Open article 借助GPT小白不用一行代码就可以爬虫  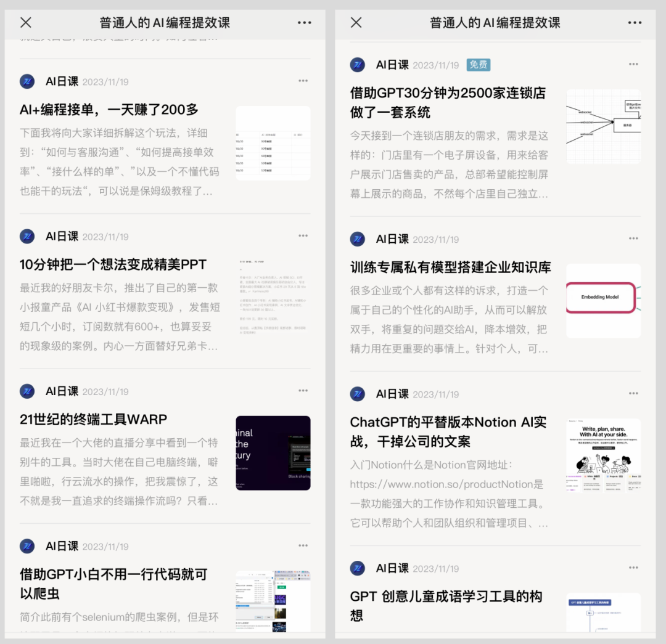113,584
